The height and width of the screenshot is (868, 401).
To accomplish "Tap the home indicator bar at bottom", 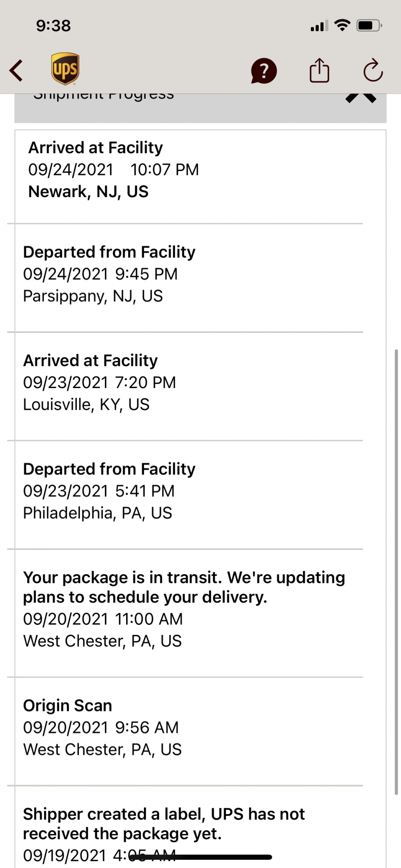I will coord(200,857).
